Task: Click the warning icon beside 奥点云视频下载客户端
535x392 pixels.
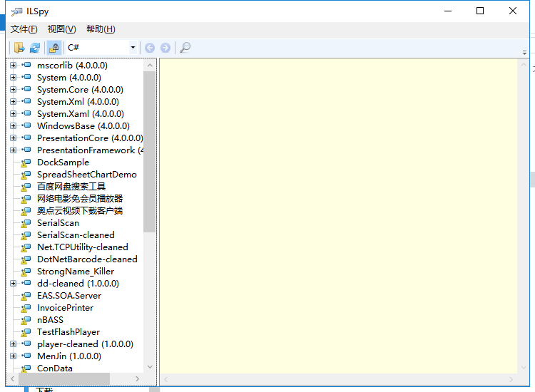Action: [26, 212]
